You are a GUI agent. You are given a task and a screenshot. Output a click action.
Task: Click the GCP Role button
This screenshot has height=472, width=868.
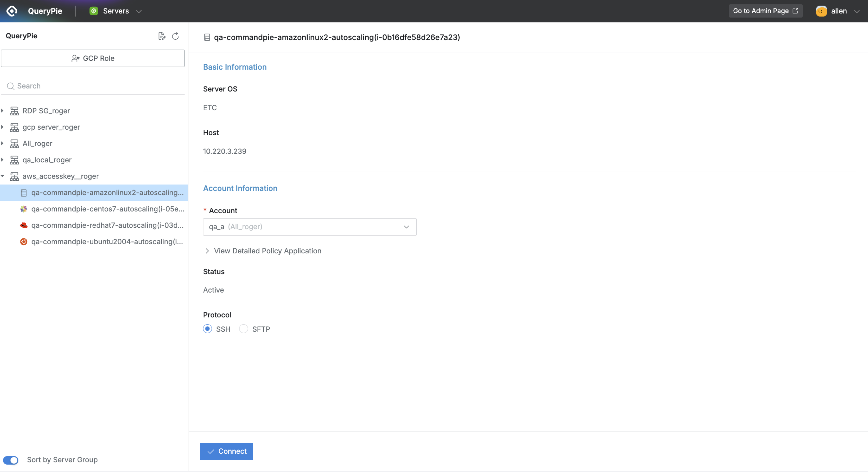point(93,58)
